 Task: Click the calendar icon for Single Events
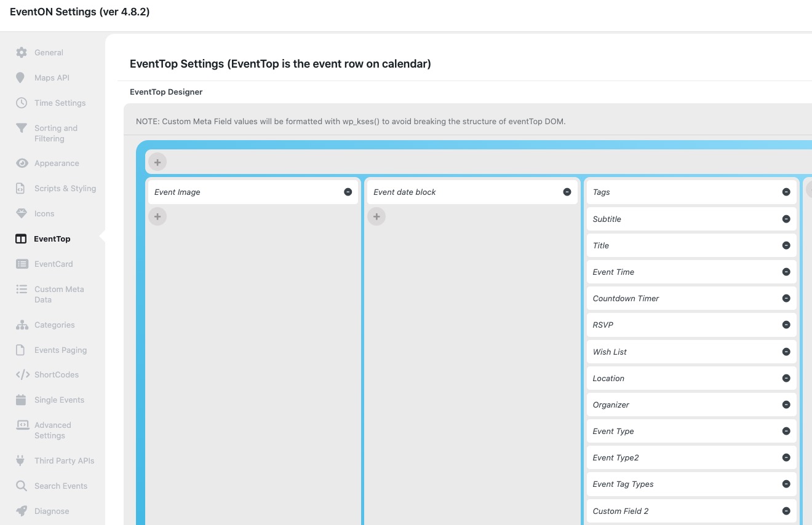click(x=21, y=400)
